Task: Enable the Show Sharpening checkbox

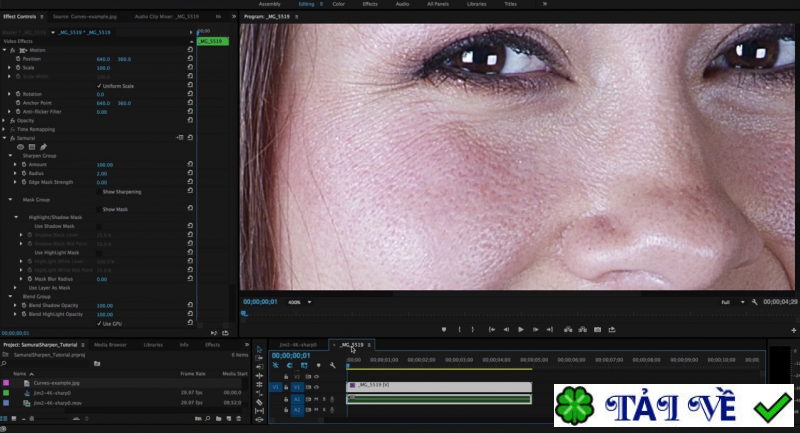Action: point(99,191)
